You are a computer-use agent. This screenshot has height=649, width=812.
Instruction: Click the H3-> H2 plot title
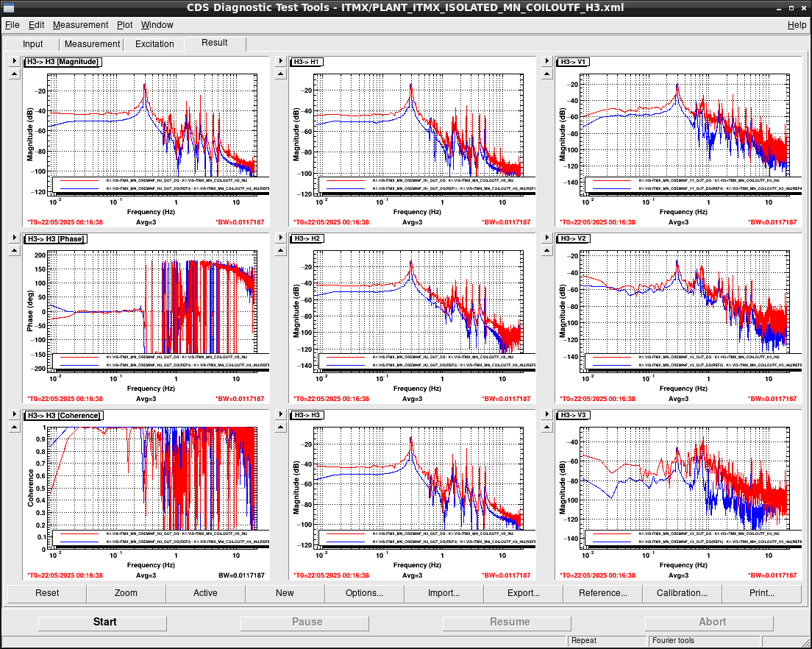coord(307,239)
